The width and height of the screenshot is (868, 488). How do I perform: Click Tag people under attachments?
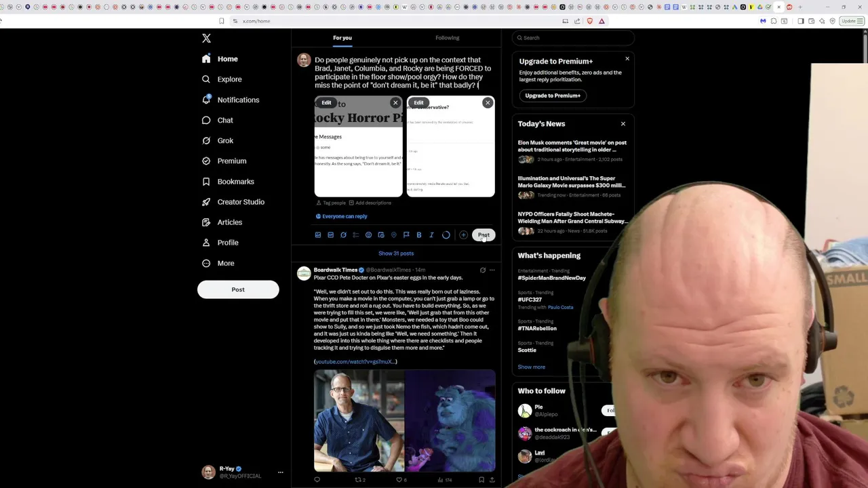331,203
